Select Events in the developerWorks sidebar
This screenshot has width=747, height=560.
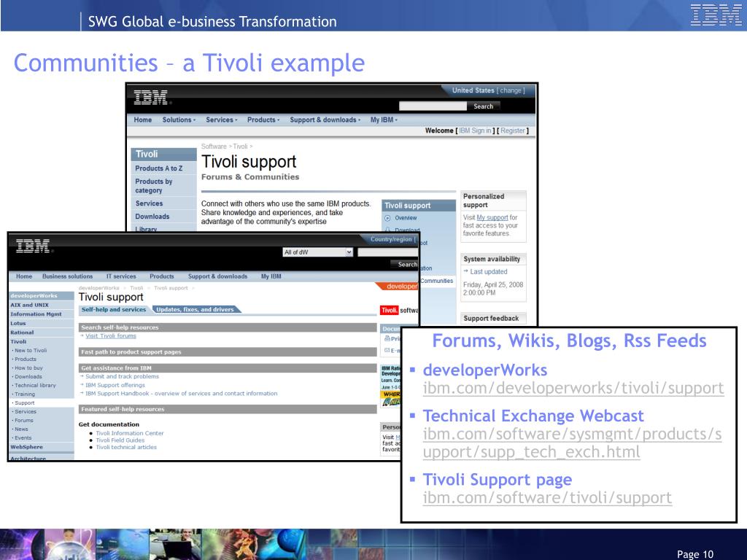pos(23,437)
